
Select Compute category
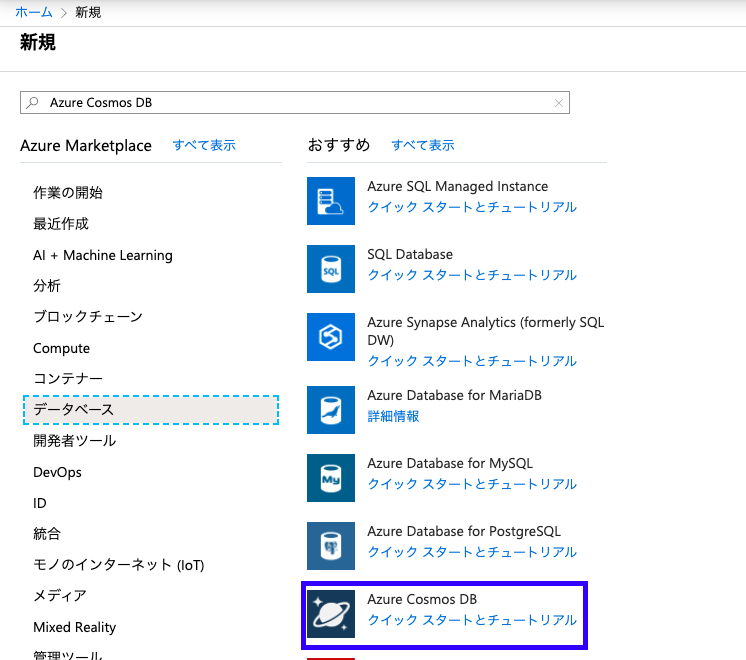tap(61, 348)
